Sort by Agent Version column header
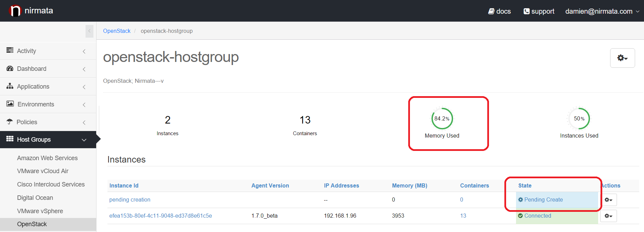The height and width of the screenshot is (232, 644). point(270,185)
